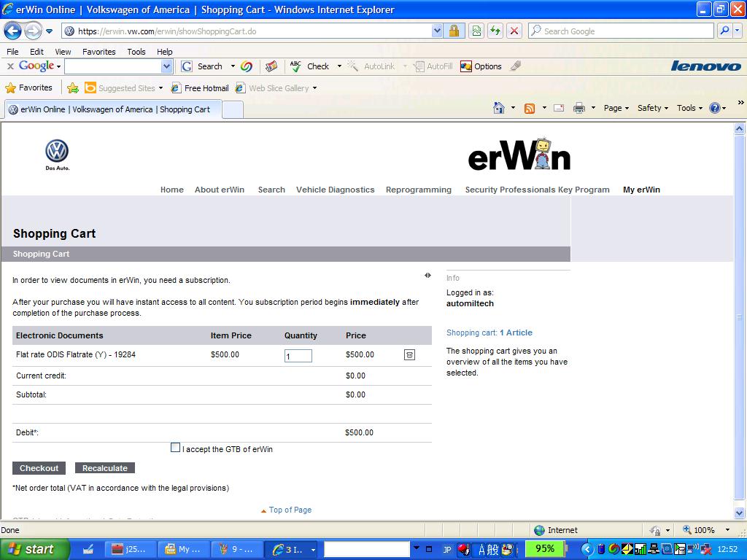
Task: Open the recent pages dropdown arrow
Action: click(49, 31)
